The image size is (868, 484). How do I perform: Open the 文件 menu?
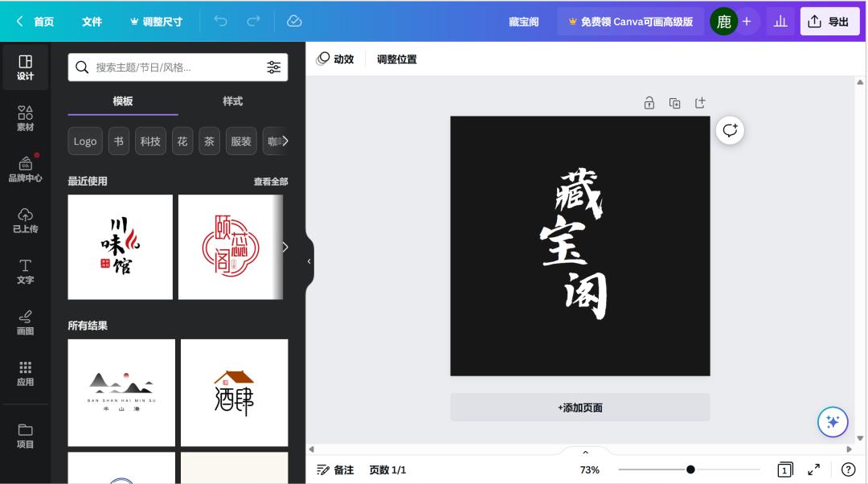click(x=92, y=22)
